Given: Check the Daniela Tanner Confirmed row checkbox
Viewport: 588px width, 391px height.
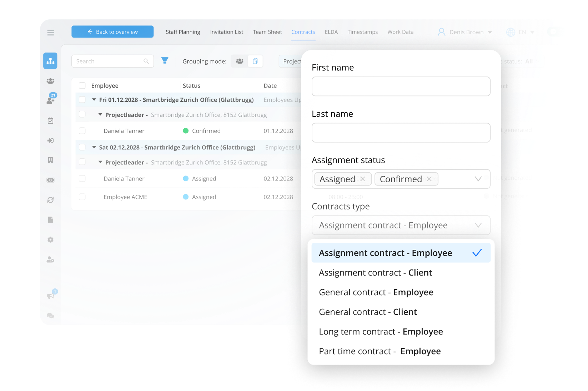Looking at the screenshot, I should tap(82, 130).
